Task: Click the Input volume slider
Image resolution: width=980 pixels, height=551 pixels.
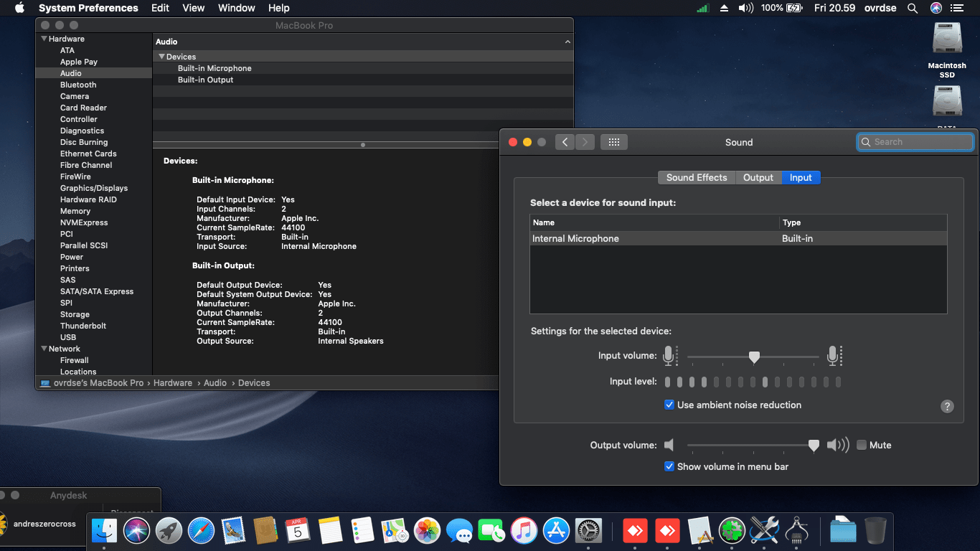Action: [x=753, y=357]
